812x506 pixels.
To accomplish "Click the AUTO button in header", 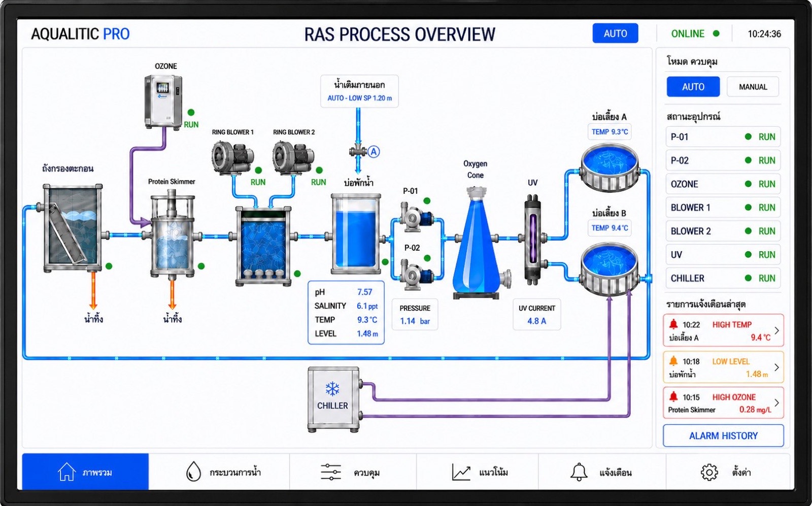I will (615, 33).
